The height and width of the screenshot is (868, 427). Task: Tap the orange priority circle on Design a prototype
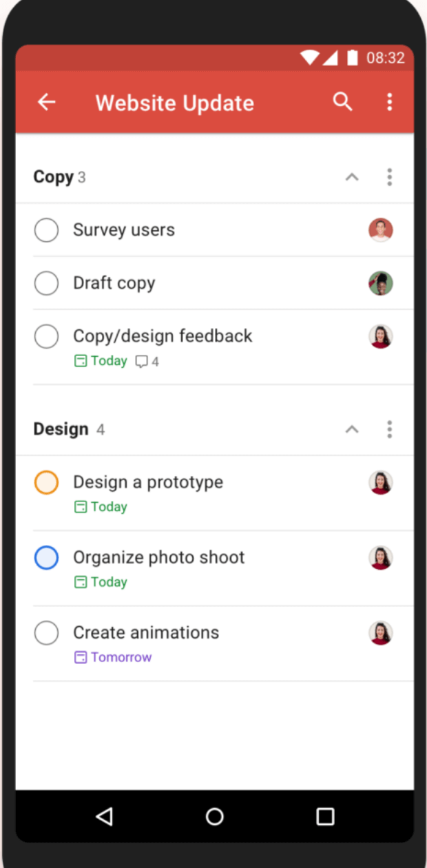point(46,482)
